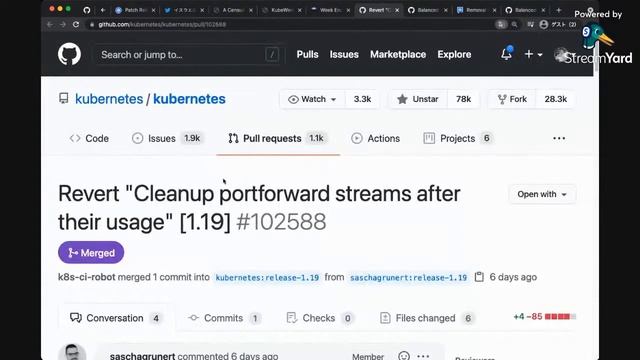Click the browser forward arrow
The image size is (640, 360).
[x=62, y=24]
